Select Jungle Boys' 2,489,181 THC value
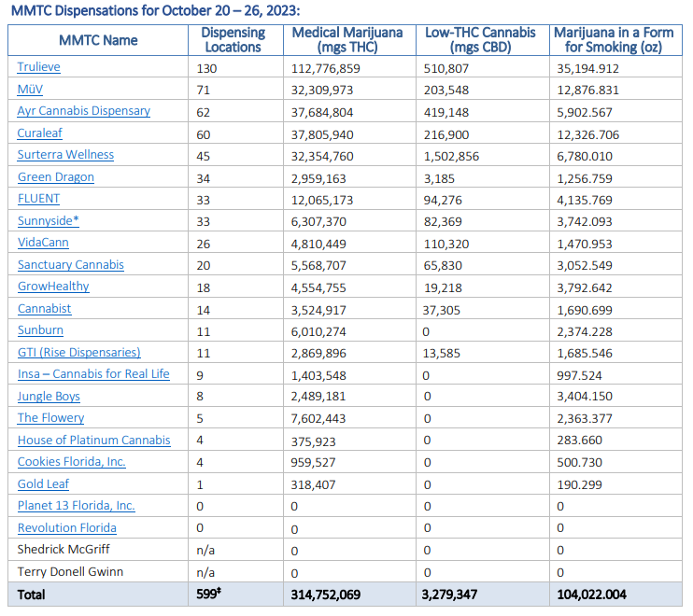The image size is (693, 616). (x=318, y=396)
